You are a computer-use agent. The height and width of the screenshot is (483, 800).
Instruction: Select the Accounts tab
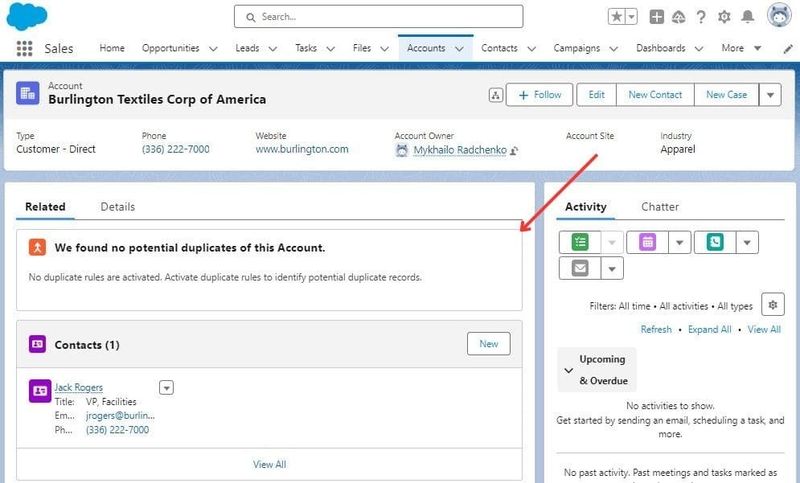[426, 48]
